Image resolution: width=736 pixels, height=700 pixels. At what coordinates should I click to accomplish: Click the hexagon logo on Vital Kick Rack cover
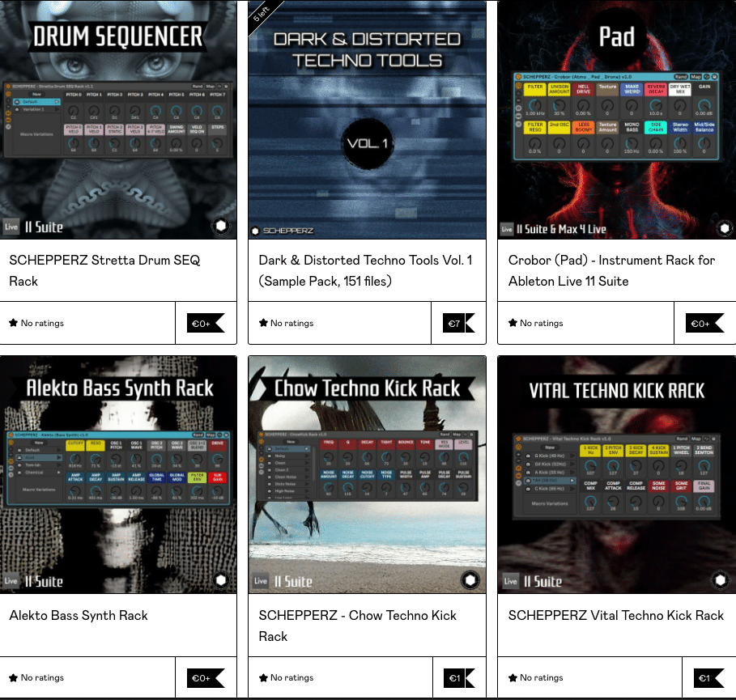[720, 580]
